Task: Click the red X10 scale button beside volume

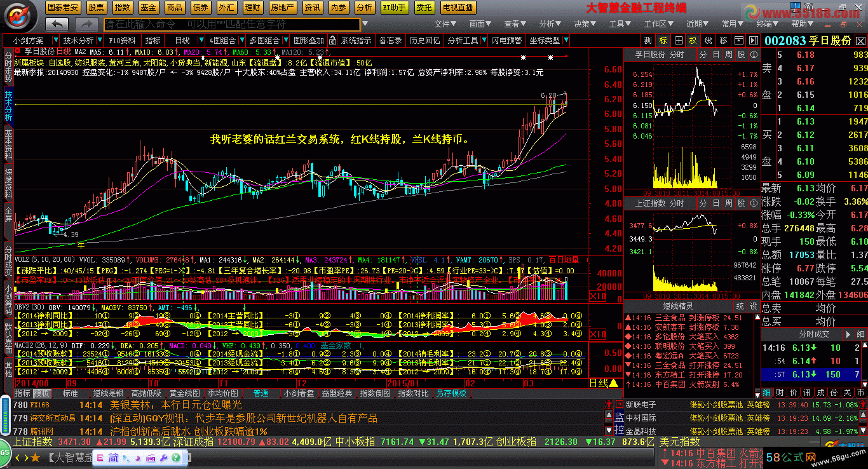Action: 598,296
